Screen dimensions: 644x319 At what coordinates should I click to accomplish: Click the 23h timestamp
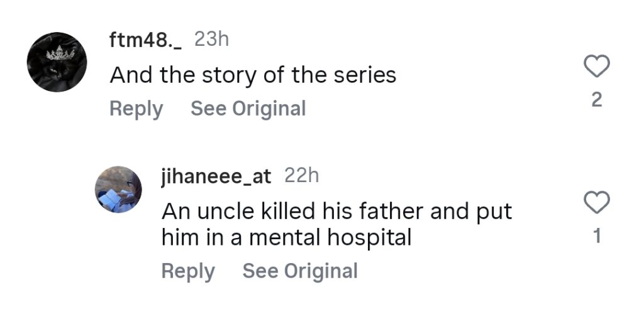pyautogui.click(x=211, y=40)
